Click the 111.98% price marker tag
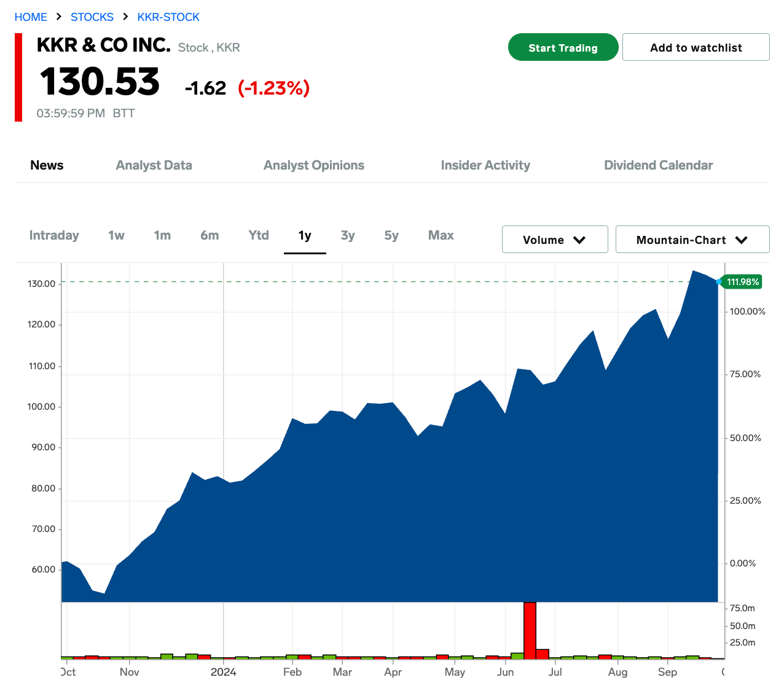This screenshot has height=688, width=784. point(743,282)
